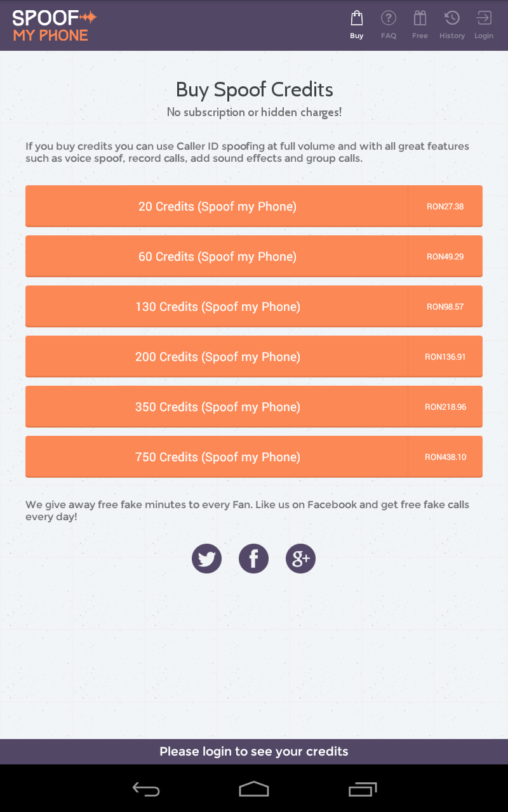Go to the Spoof My Phone logo

54,26
